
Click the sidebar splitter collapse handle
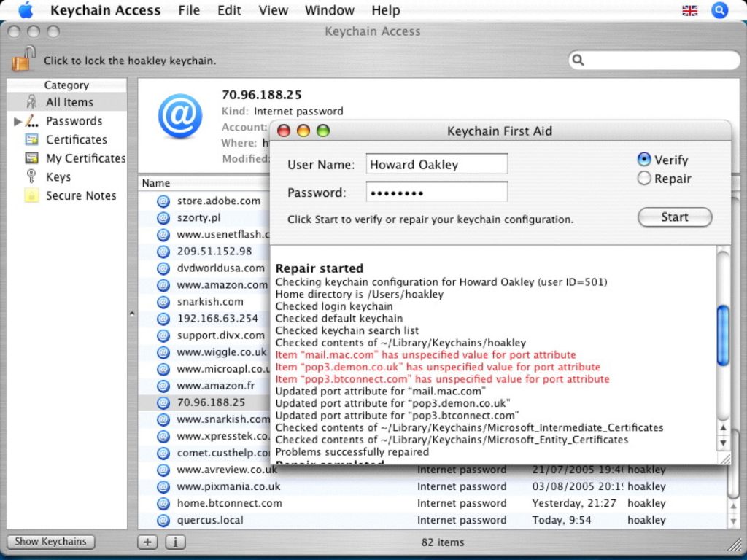click(x=132, y=314)
